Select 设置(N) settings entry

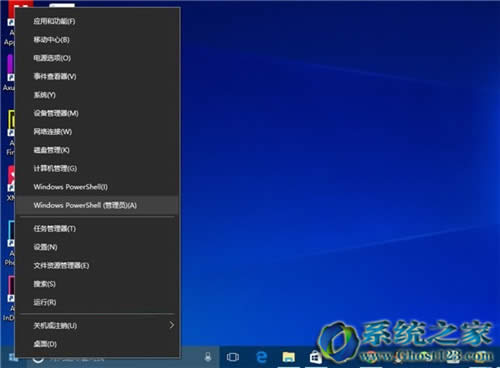97,247
